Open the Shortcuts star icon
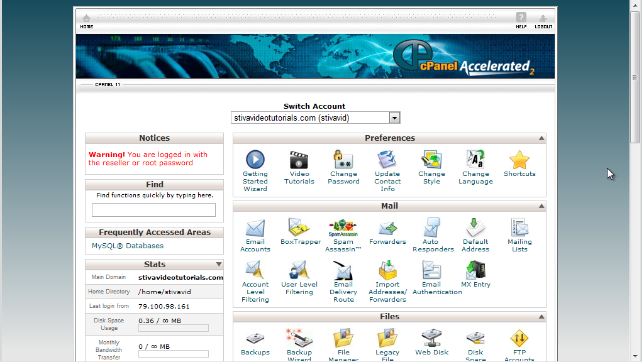Viewport: 644px width, 362px height. pyautogui.click(x=519, y=160)
